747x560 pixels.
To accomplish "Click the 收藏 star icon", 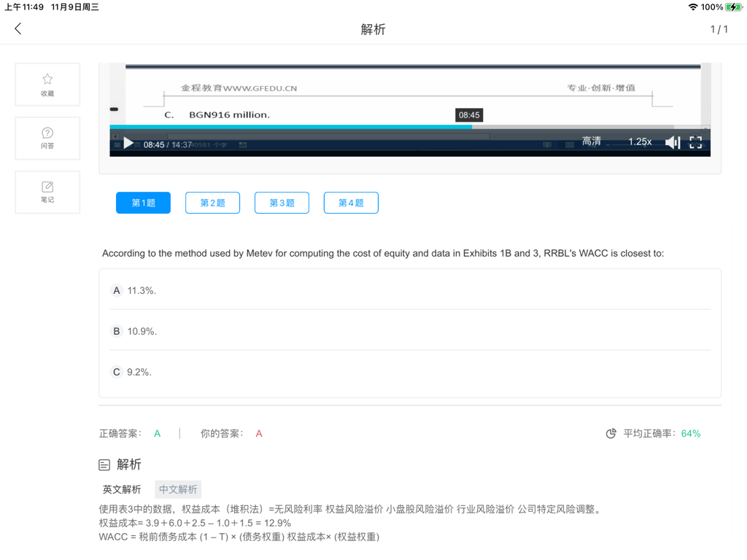I will click(x=47, y=79).
